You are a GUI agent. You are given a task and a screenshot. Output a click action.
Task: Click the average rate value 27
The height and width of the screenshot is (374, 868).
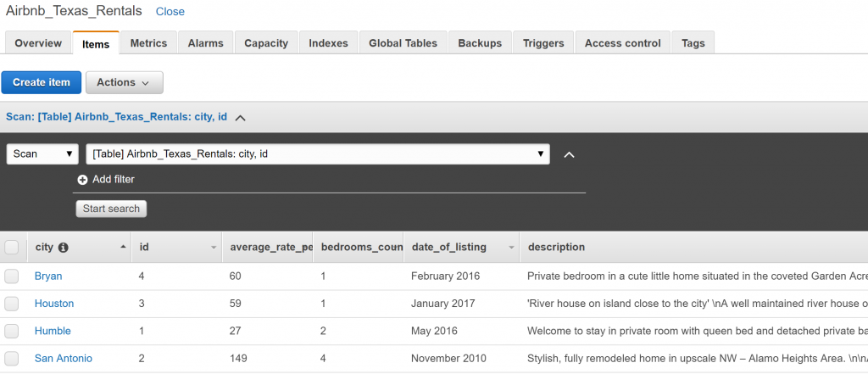(236, 331)
